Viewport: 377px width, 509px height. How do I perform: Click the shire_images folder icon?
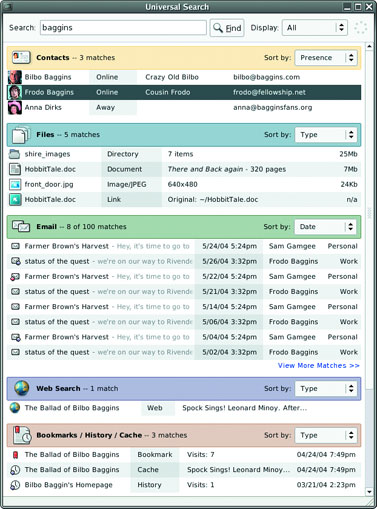15,154
